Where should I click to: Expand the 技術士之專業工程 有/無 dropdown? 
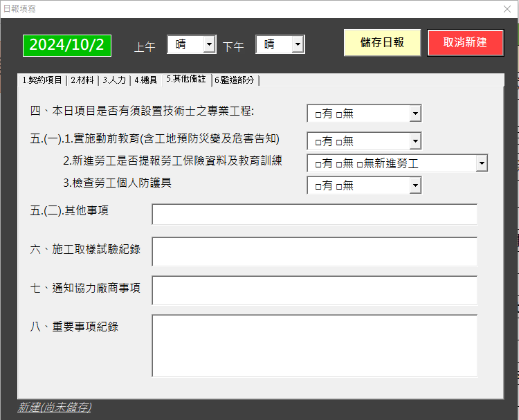[415, 113]
